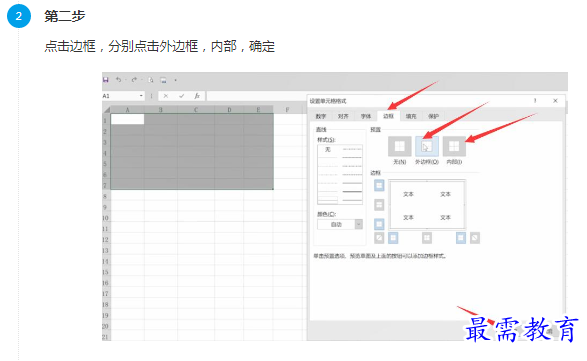Select row 13 header
The height and width of the screenshot is (361, 587).
click(106, 251)
